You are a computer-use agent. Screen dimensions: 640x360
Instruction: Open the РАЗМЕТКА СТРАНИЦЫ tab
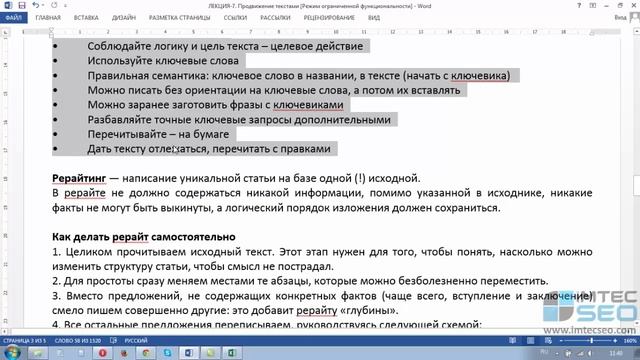tap(179, 18)
